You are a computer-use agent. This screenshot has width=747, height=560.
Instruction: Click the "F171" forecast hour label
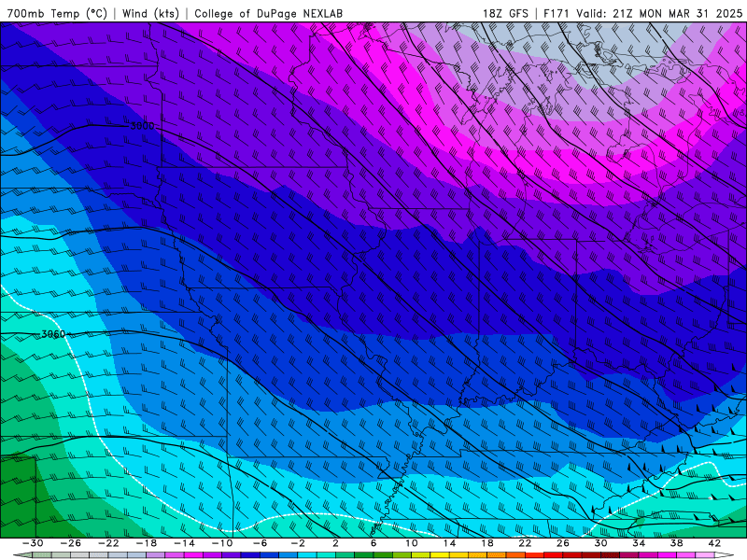557,13
